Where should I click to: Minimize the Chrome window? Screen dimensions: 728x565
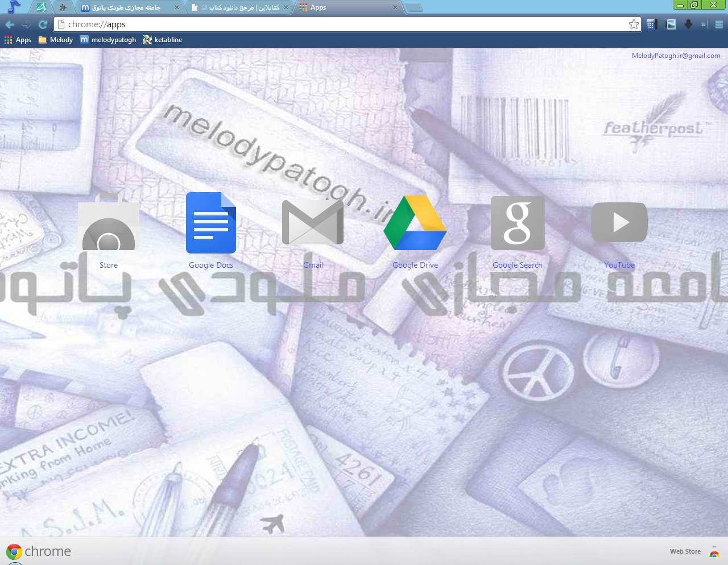[x=680, y=5]
